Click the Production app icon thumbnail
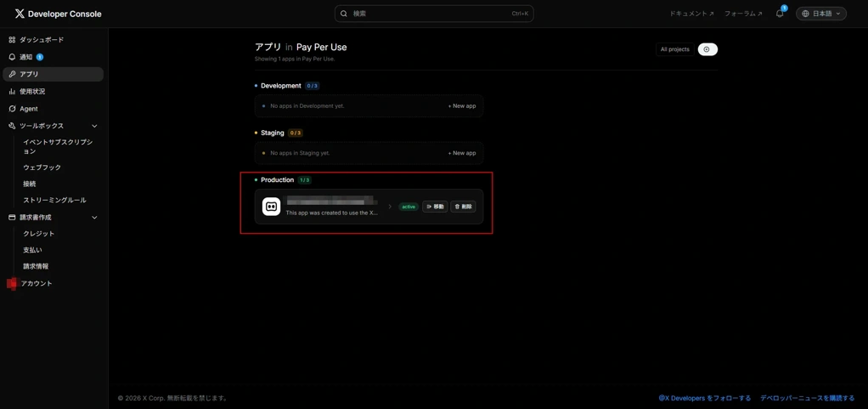The height and width of the screenshot is (409, 868). point(271,207)
